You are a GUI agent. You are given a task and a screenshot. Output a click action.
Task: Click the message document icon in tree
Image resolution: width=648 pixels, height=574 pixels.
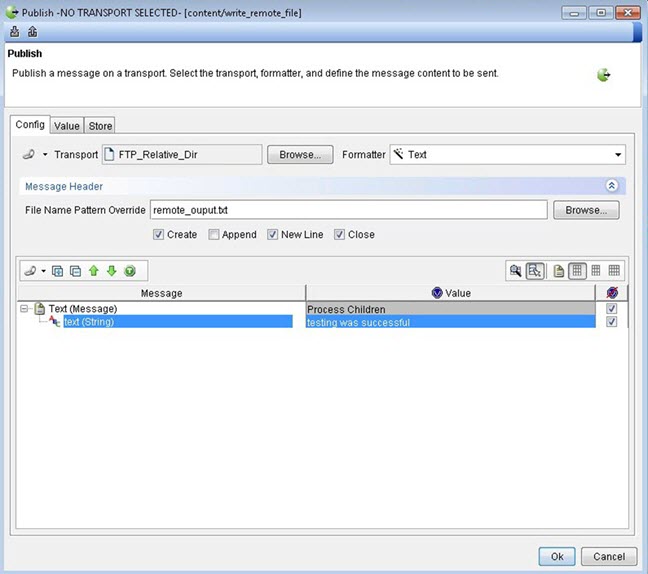click(x=40, y=308)
